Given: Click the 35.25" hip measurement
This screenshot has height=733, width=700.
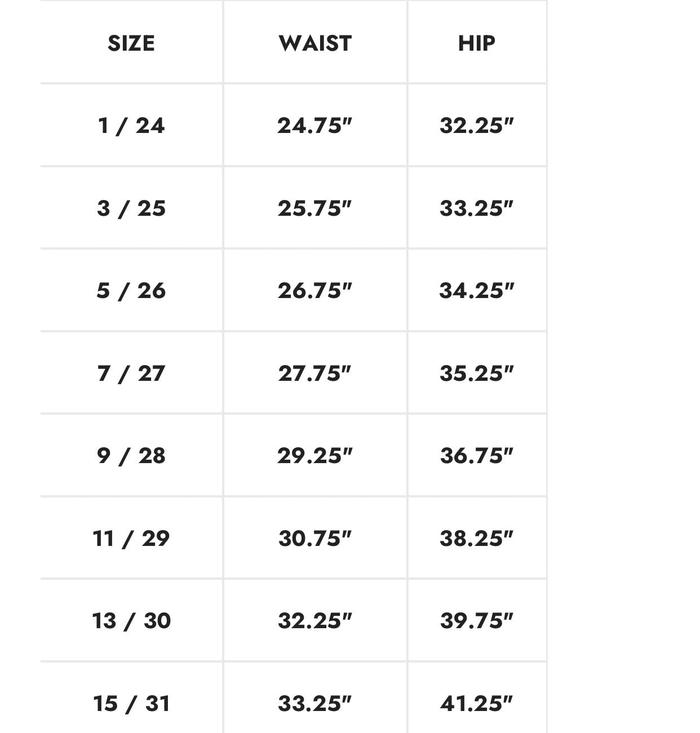Looking at the screenshot, I should [477, 373].
